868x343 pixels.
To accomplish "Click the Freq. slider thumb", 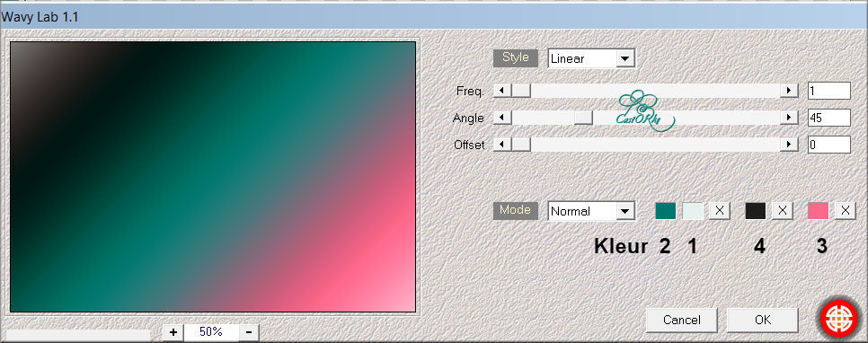I will (x=520, y=90).
